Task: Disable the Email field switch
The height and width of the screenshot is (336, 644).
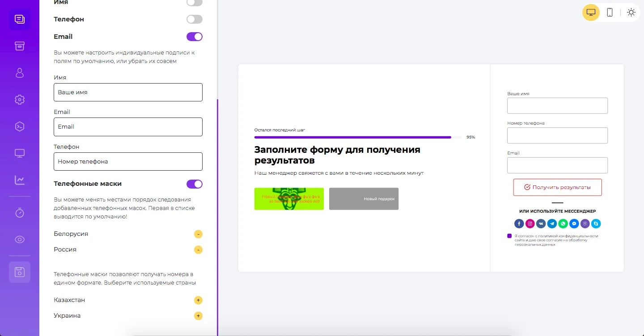Action: point(195,37)
